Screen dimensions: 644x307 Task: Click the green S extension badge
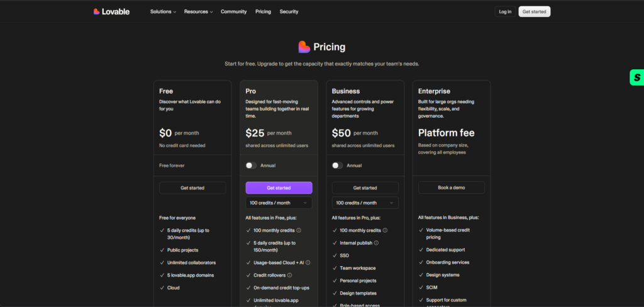coord(636,77)
